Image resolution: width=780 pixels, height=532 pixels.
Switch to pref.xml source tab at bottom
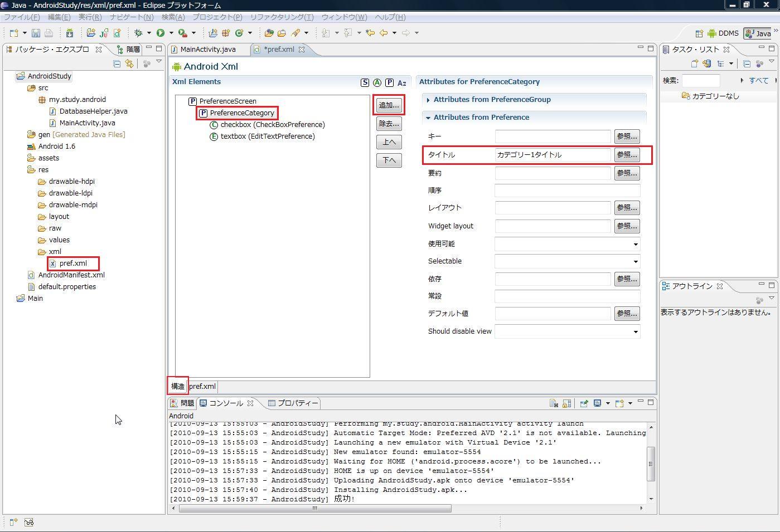pos(202,387)
